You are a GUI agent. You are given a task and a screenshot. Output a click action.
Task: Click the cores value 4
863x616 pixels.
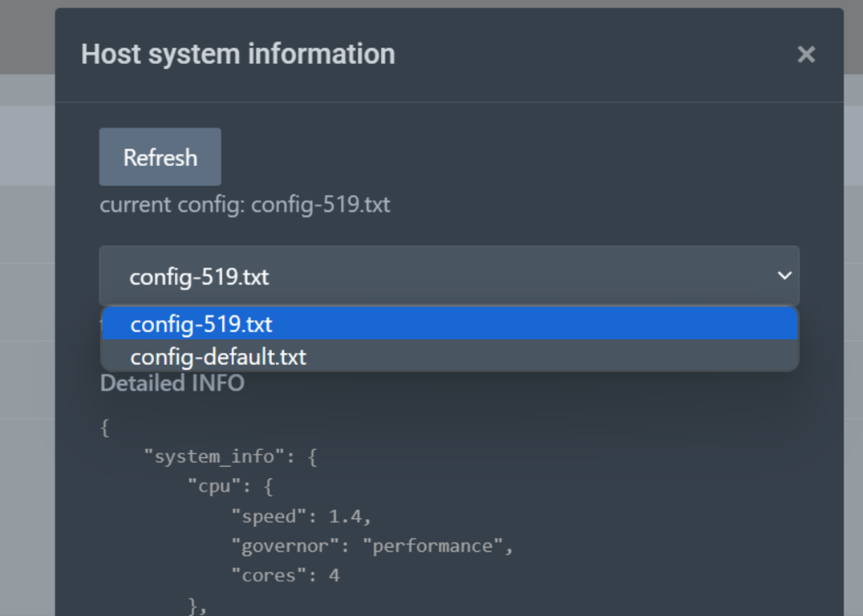coord(334,575)
